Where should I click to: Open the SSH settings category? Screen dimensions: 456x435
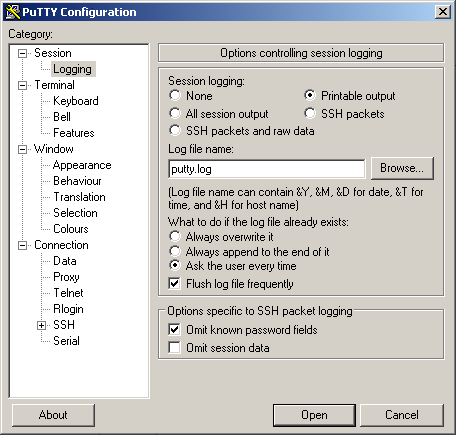(64, 325)
